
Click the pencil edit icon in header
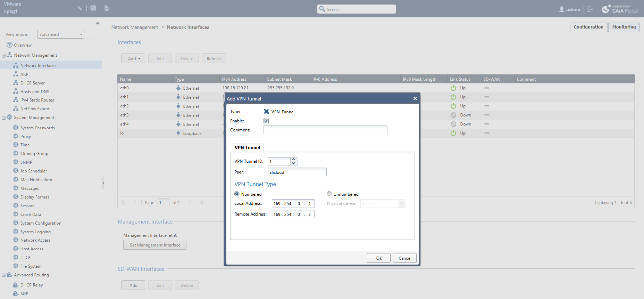(80, 8)
